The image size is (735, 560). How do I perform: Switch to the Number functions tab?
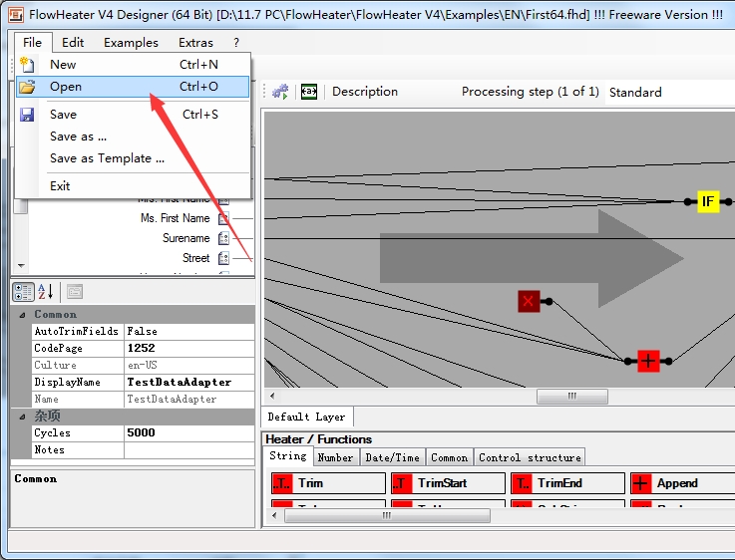(x=335, y=457)
